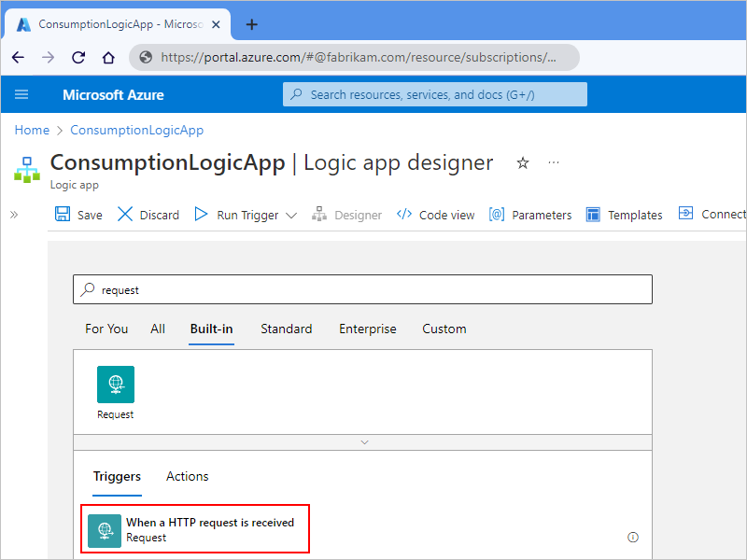Viewport: 747px width, 560px height.
Task: Click the connector search field with request
Action: click(362, 289)
